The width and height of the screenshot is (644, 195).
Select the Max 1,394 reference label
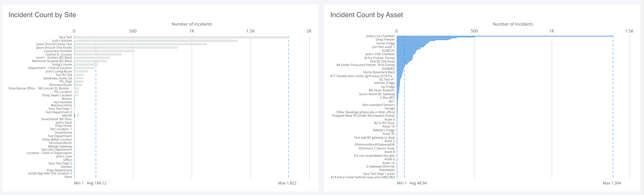pos(611,183)
